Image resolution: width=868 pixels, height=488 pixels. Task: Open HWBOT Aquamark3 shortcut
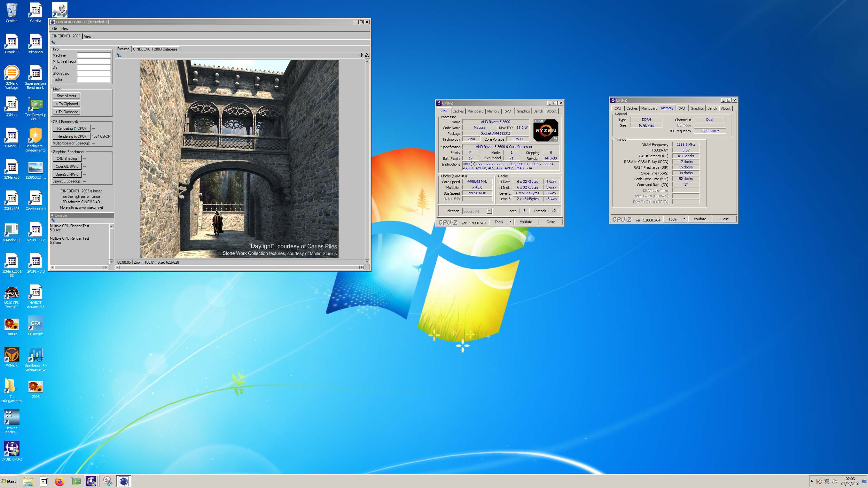coord(35,297)
